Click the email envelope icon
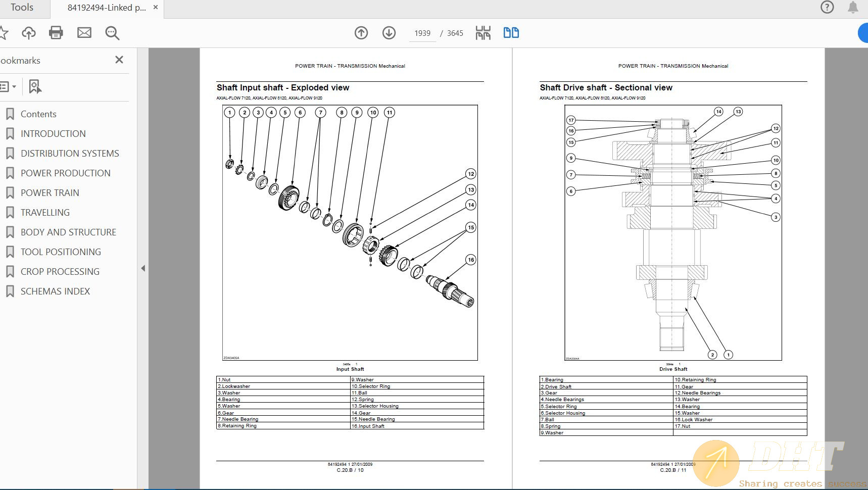 (84, 33)
